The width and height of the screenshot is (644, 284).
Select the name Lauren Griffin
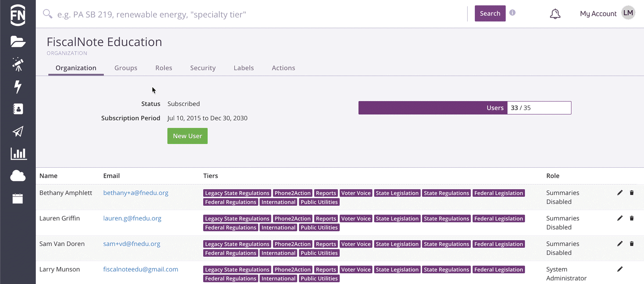click(60, 218)
